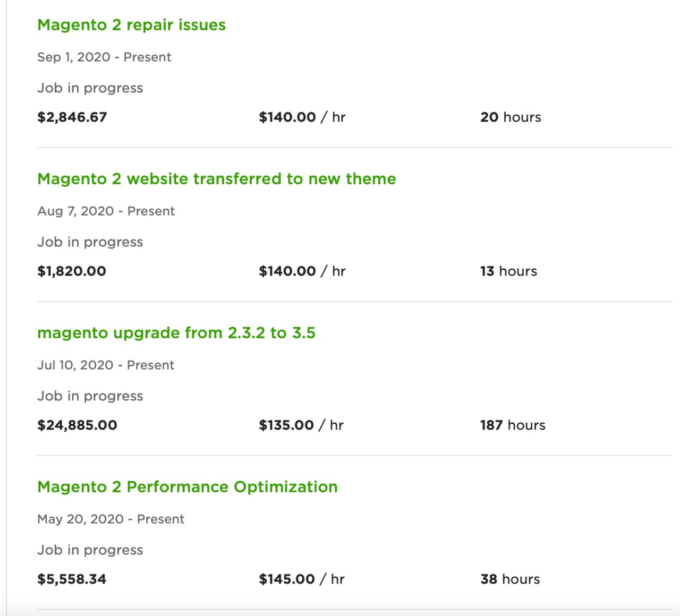680x616 pixels.
Task: Click the '20 hours' value
Action: tap(511, 117)
